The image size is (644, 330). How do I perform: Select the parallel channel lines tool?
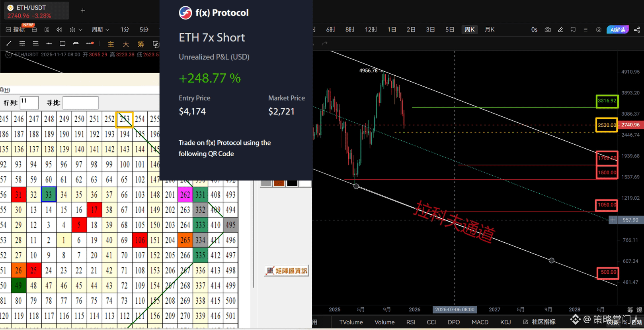(22, 43)
